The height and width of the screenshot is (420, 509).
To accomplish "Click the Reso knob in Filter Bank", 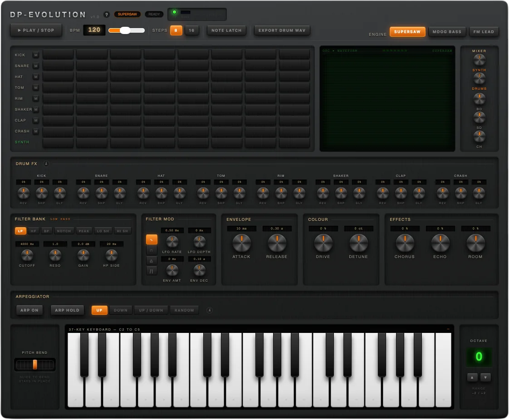I will tap(55, 255).
